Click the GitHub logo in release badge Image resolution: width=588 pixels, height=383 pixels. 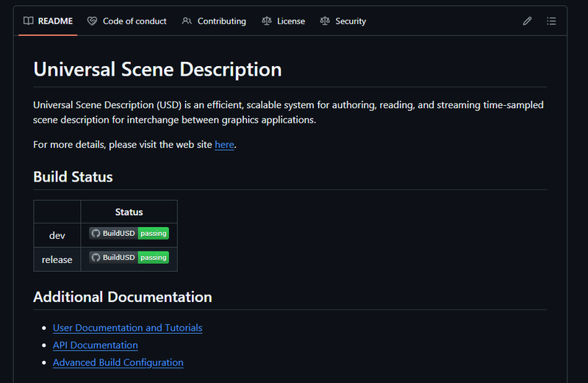pyautogui.click(x=96, y=257)
